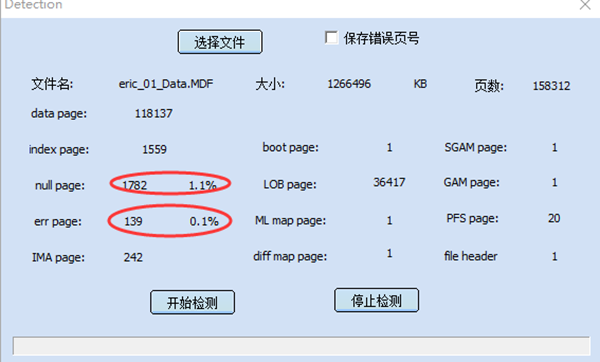The height and width of the screenshot is (362, 600).
Task: Click PFS page value 20
Action: pos(554,218)
